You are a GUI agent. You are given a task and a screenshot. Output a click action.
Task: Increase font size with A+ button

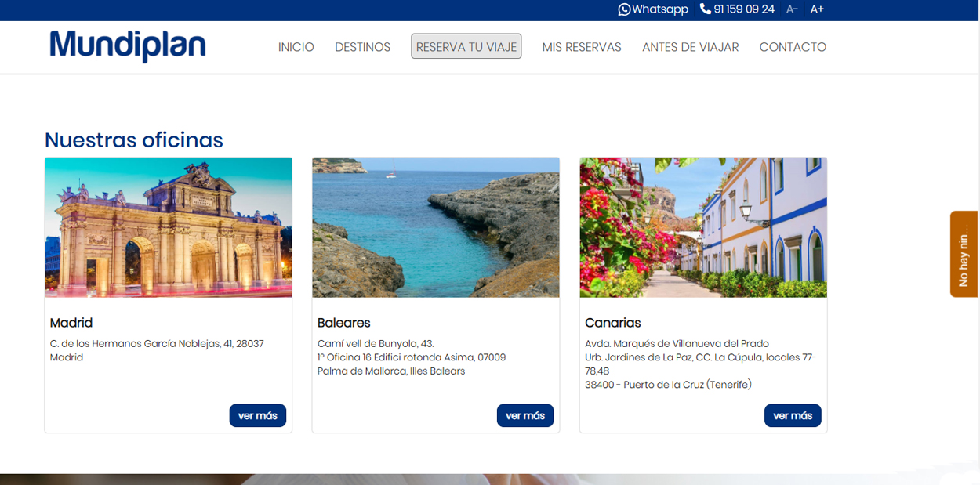(817, 9)
